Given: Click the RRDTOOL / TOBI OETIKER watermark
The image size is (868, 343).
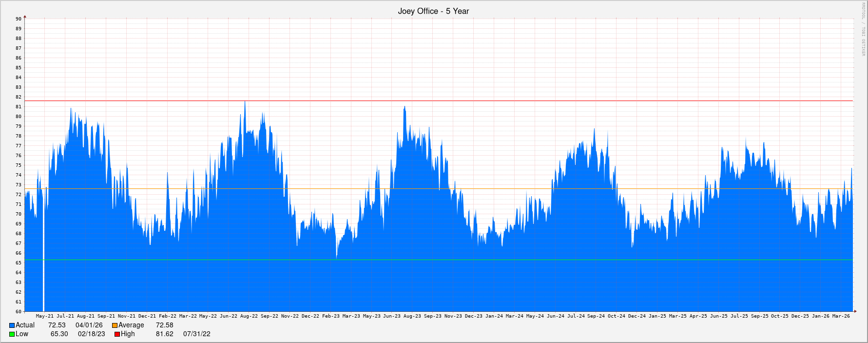Looking at the screenshot, I should click(863, 29).
